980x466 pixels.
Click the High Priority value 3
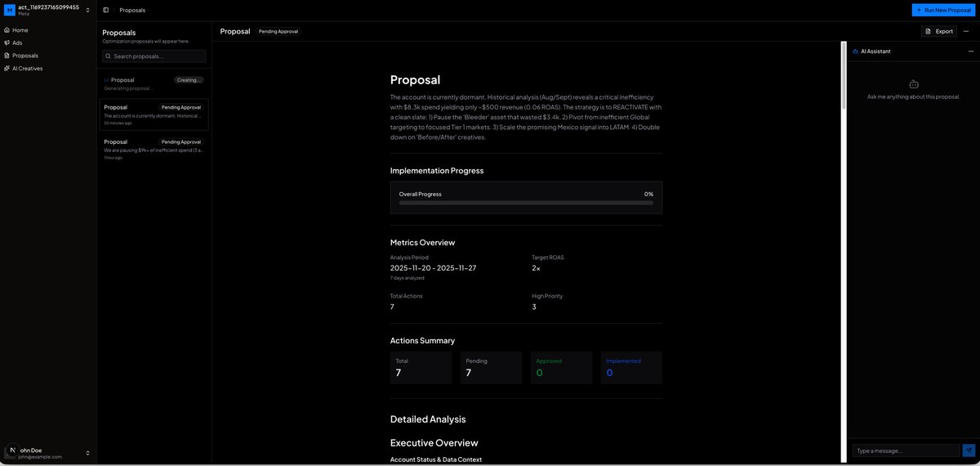point(534,307)
